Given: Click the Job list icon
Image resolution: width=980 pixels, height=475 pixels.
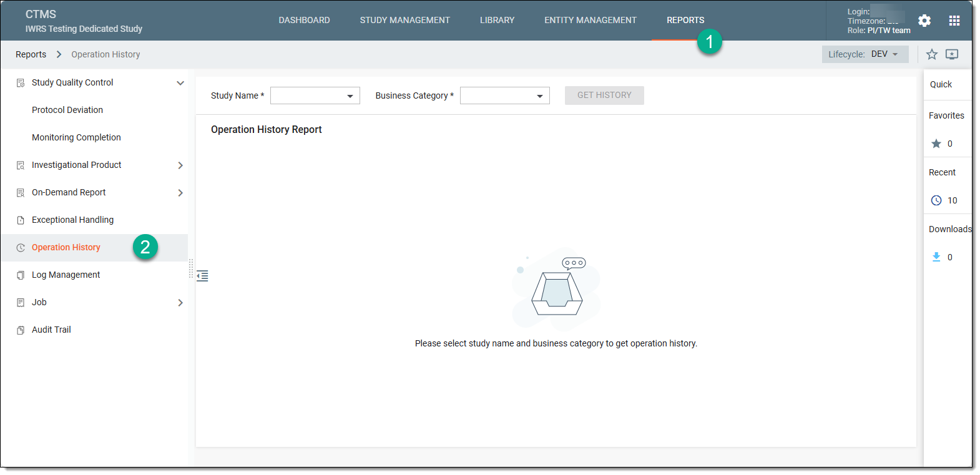Looking at the screenshot, I should coord(21,303).
